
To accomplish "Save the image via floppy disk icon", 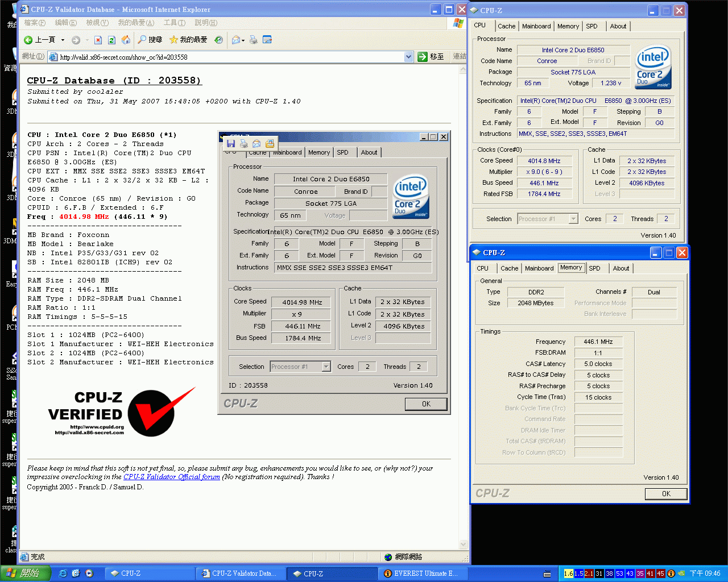I will point(230,144).
